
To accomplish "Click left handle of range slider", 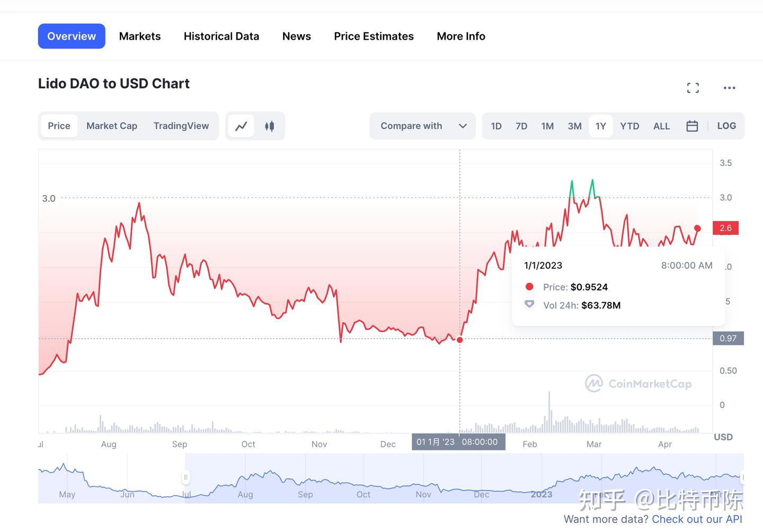I will pyautogui.click(x=185, y=477).
